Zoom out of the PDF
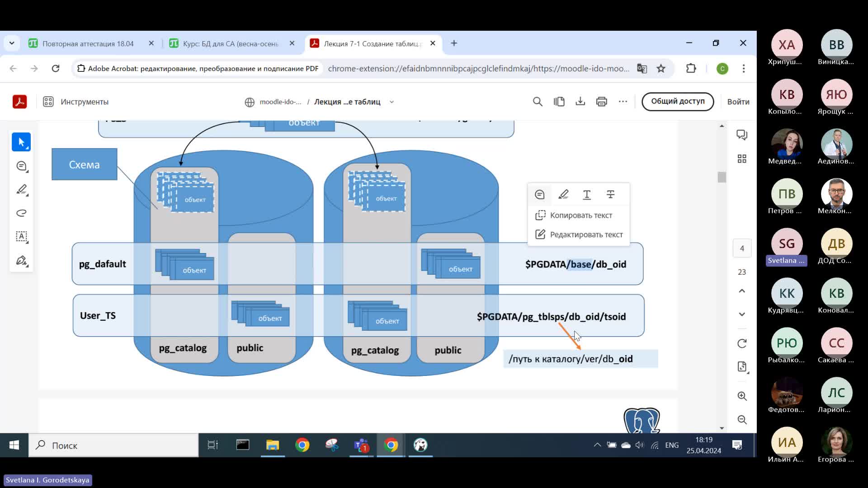The width and height of the screenshot is (868, 488). [x=742, y=420]
